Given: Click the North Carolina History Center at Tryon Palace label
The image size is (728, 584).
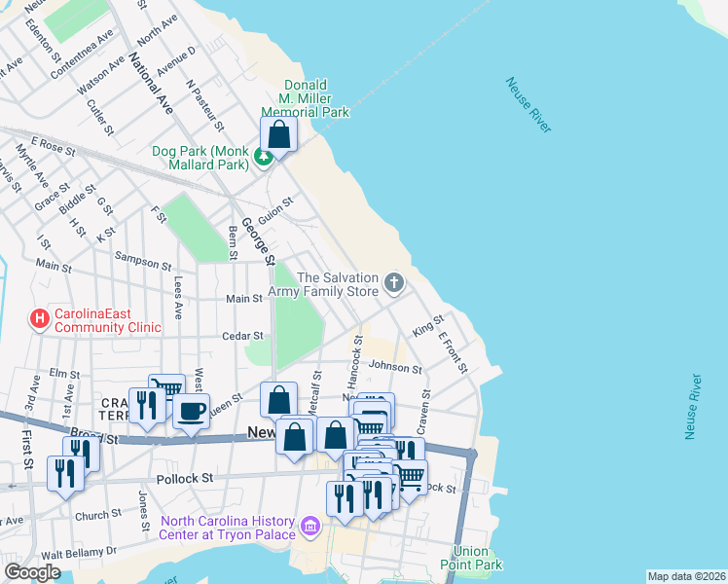Looking at the screenshot, I should 228,528.
